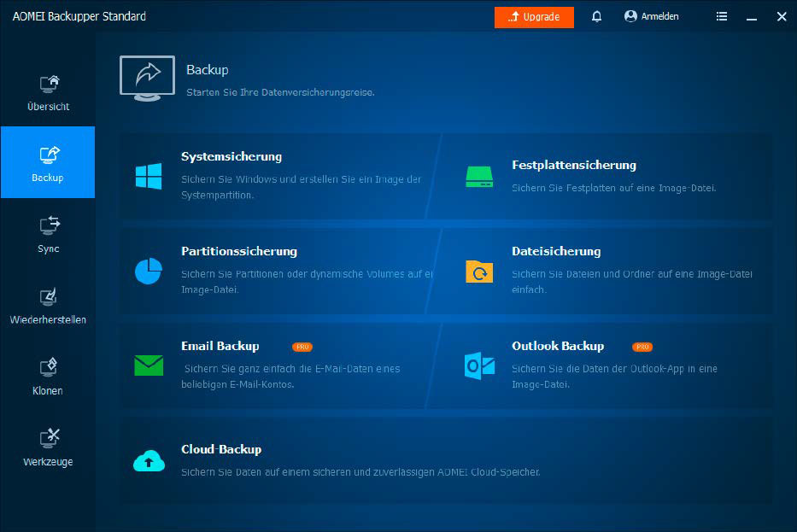797x532 pixels.
Task: Open the Sync tab in sidebar
Action: point(48,234)
